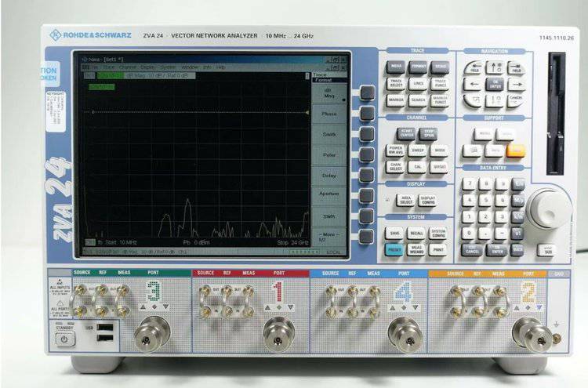Tap the LINES key
The height and width of the screenshot is (388, 588).
pos(419,84)
